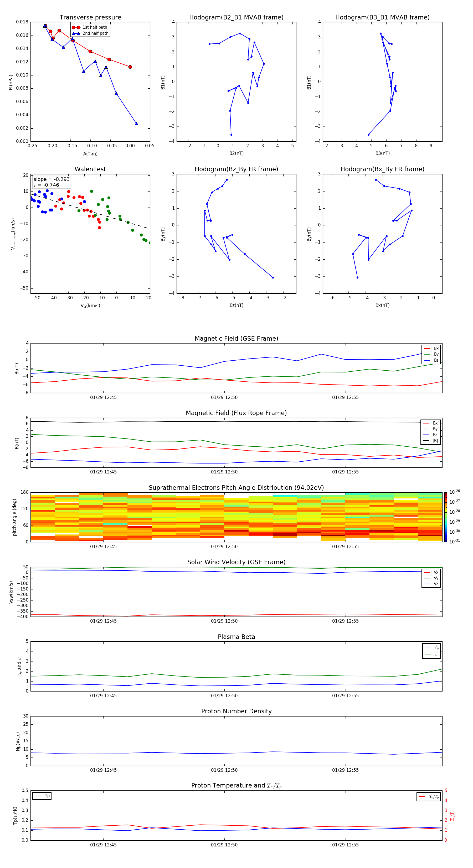The height and width of the screenshot is (868, 473).
Task: Click the 'slope = -0.293' annotation
Action: (52, 179)
